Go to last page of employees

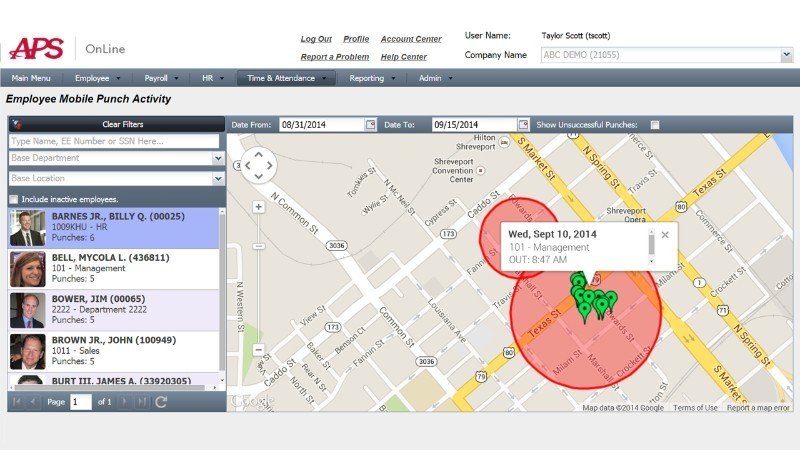point(141,402)
